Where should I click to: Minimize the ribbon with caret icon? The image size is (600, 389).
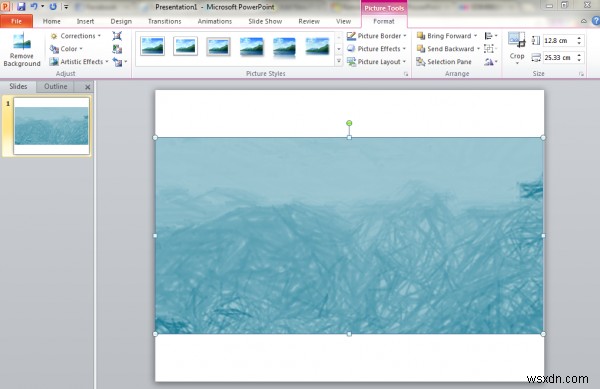click(x=584, y=21)
